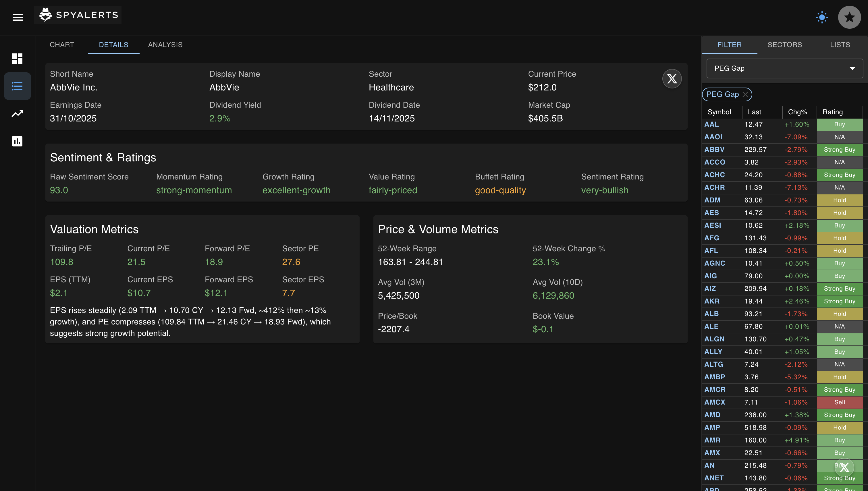This screenshot has width=868, height=491.
Task: Click the X icon over the stock table
Action: pos(845,467)
